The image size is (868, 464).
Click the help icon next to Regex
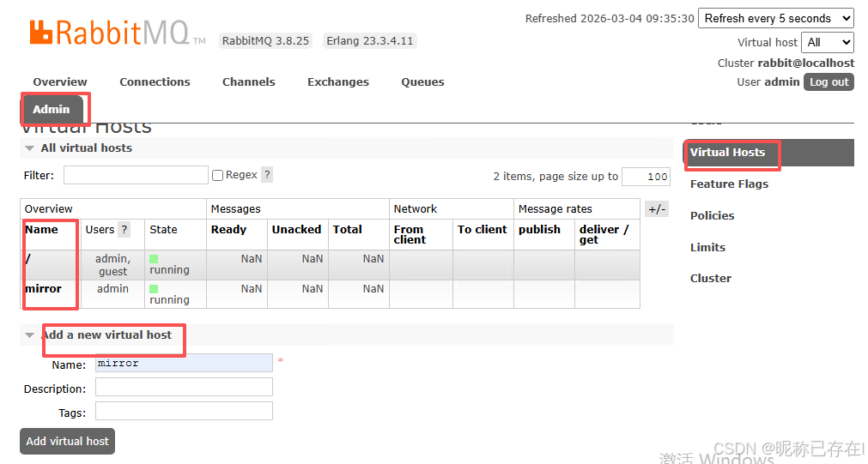(267, 175)
